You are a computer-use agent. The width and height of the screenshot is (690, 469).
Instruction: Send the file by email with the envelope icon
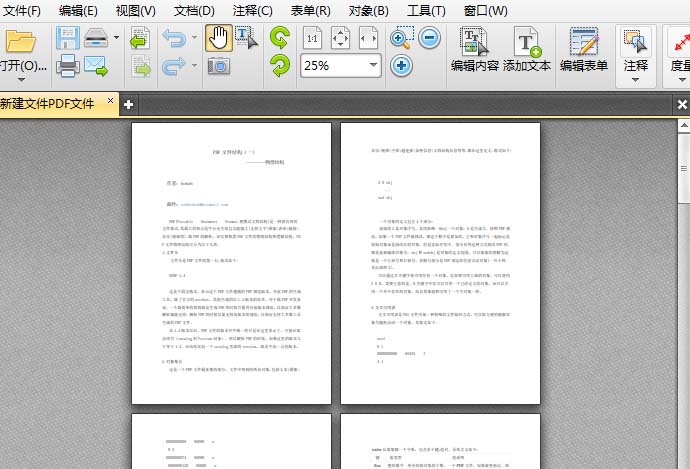coord(96,66)
